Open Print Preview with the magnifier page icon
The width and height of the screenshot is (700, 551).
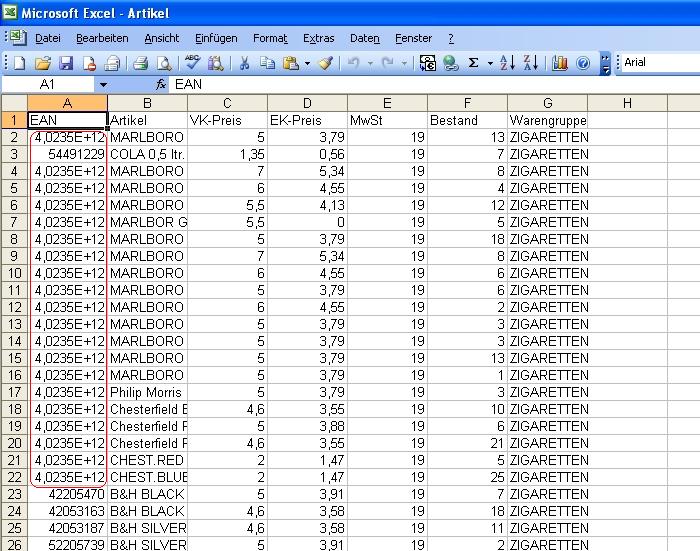pos(164,63)
